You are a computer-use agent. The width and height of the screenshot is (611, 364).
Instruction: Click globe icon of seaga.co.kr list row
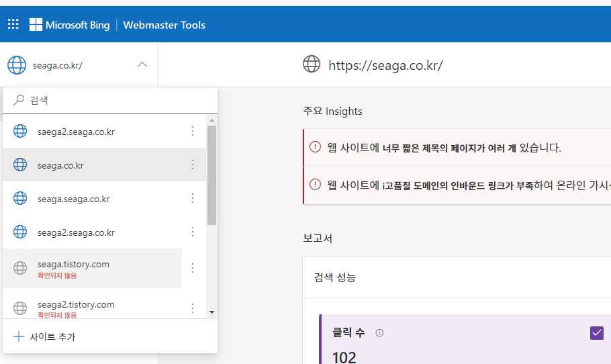point(20,165)
